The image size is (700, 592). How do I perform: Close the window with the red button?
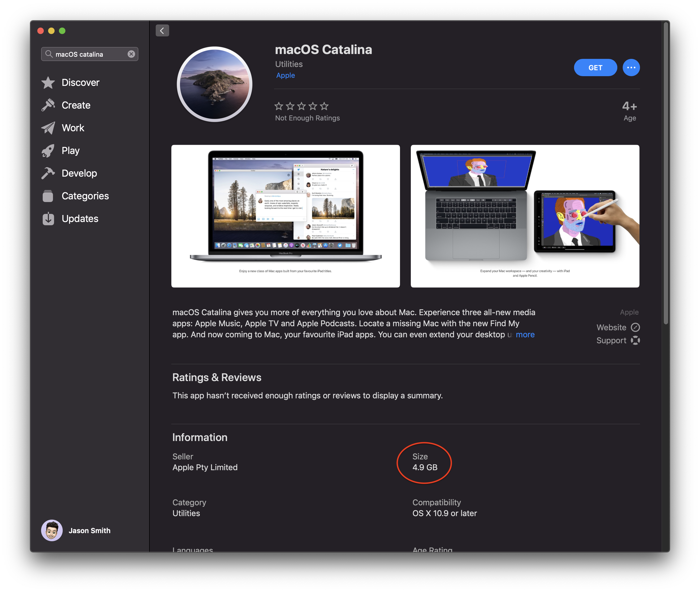(x=41, y=31)
